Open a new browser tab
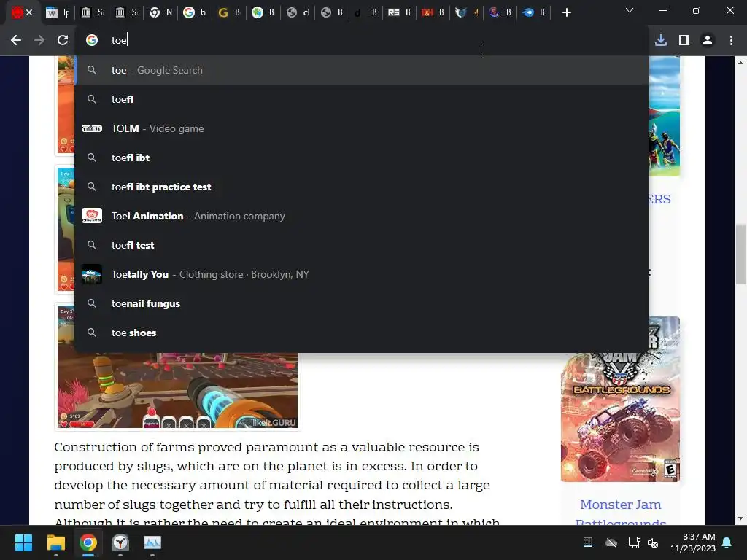This screenshot has width=747, height=560. (x=566, y=13)
